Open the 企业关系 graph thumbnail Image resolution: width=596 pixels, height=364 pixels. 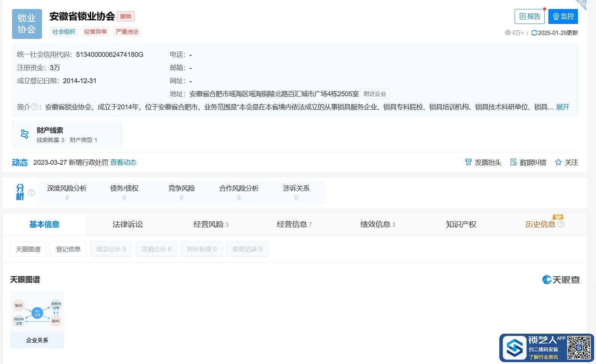[37, 319]
